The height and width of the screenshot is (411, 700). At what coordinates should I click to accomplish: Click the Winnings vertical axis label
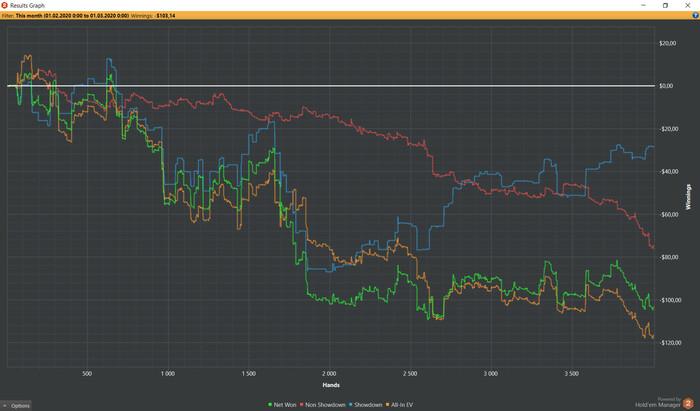pos(688,197)
